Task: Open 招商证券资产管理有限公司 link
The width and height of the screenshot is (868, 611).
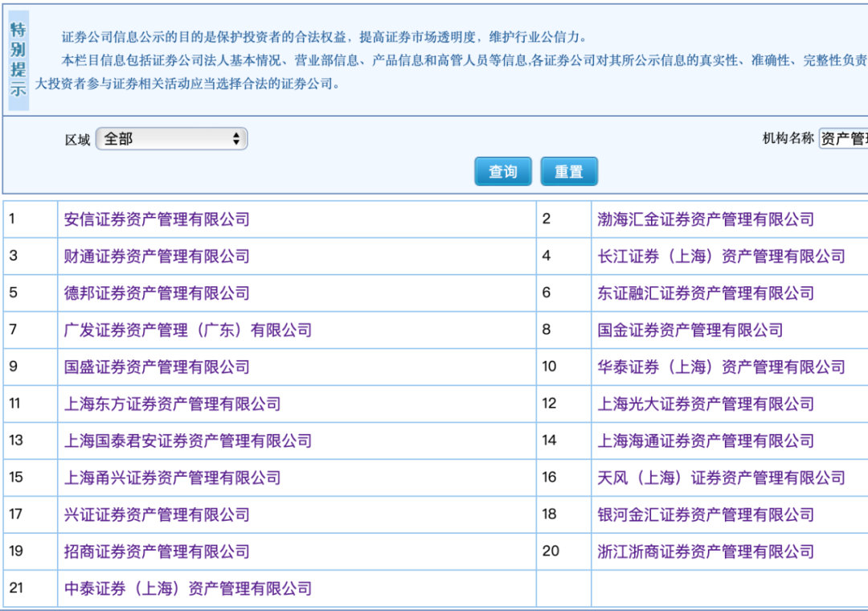Action: (157, 552)
